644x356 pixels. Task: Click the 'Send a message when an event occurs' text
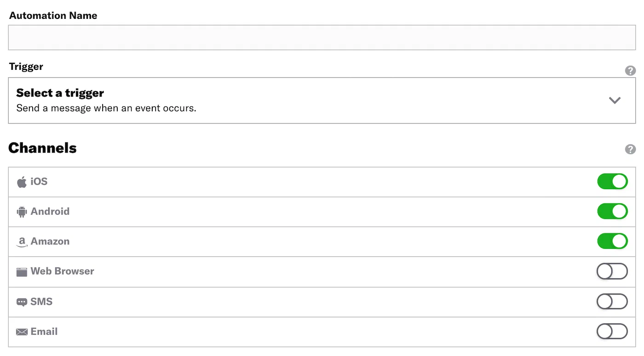[106, 108]
